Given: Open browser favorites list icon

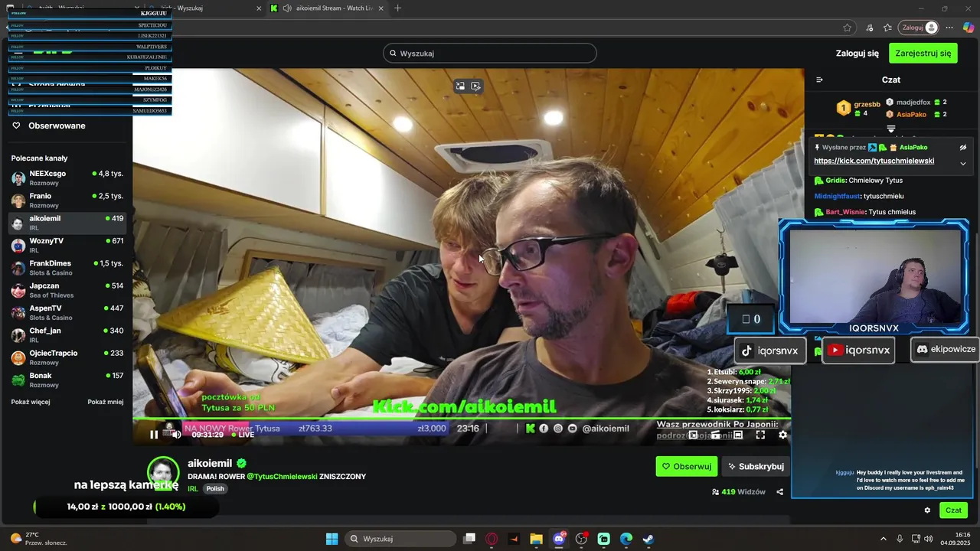Looking at the screenshot, I should pos(887,28).
